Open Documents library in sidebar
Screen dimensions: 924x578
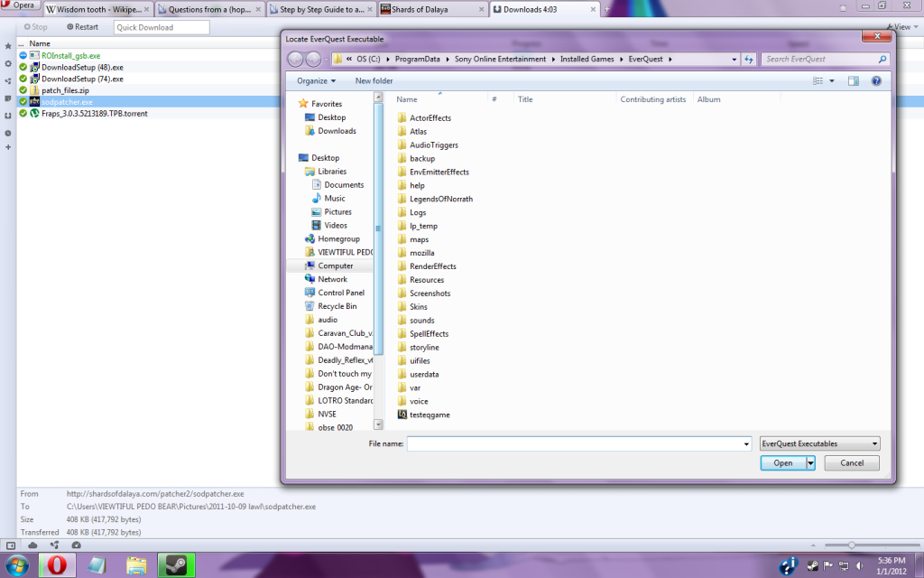click(344, 184)
